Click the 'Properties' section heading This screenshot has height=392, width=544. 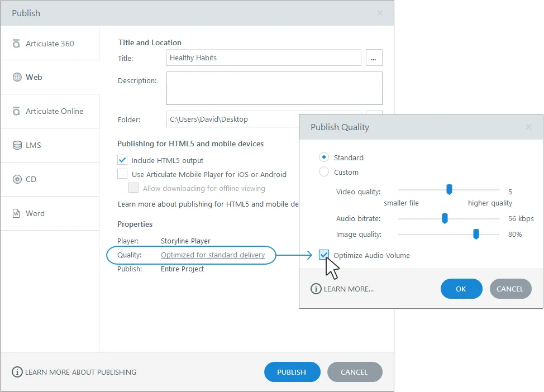(135, 224)
